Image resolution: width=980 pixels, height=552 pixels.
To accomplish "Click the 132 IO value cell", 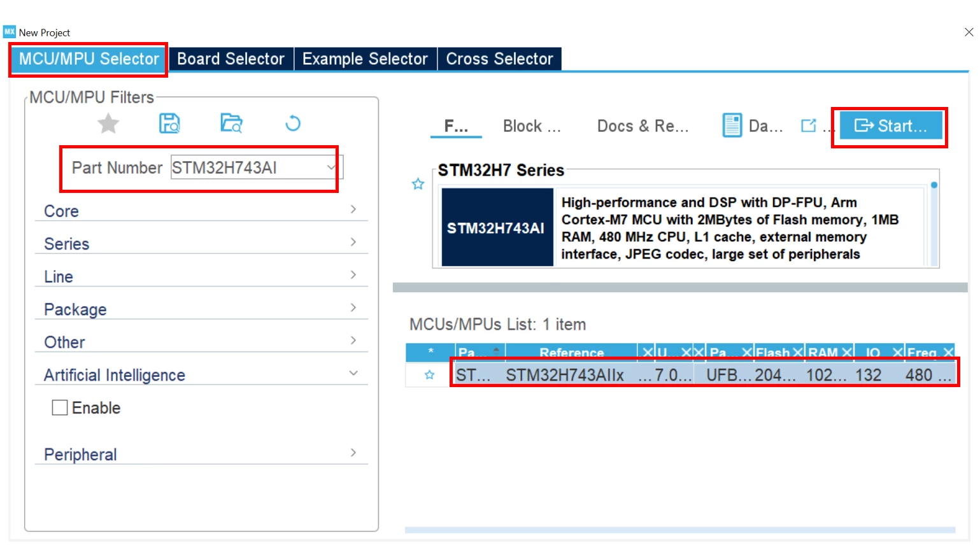I will tap(868, 375).
